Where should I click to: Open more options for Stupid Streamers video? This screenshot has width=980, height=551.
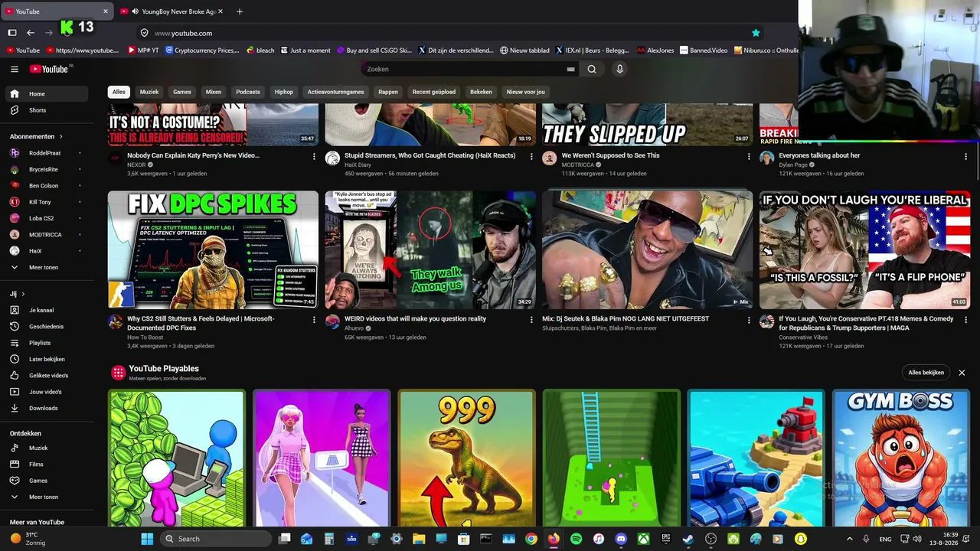[531, 157]
